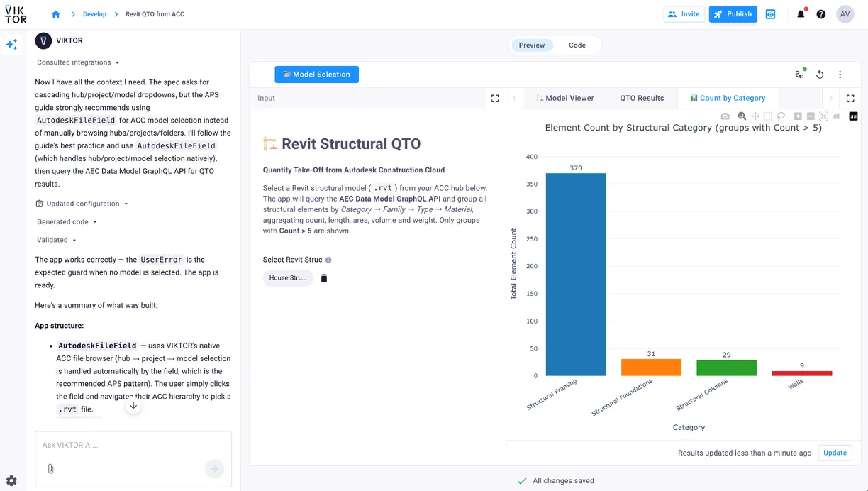Select the Lasso Select tool in the chart toolbar
The image size is (868, 491).
click(x=781, y=116)
